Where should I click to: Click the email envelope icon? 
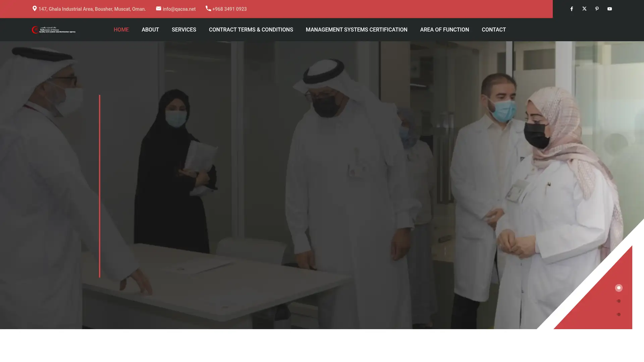tap(158, 8)
